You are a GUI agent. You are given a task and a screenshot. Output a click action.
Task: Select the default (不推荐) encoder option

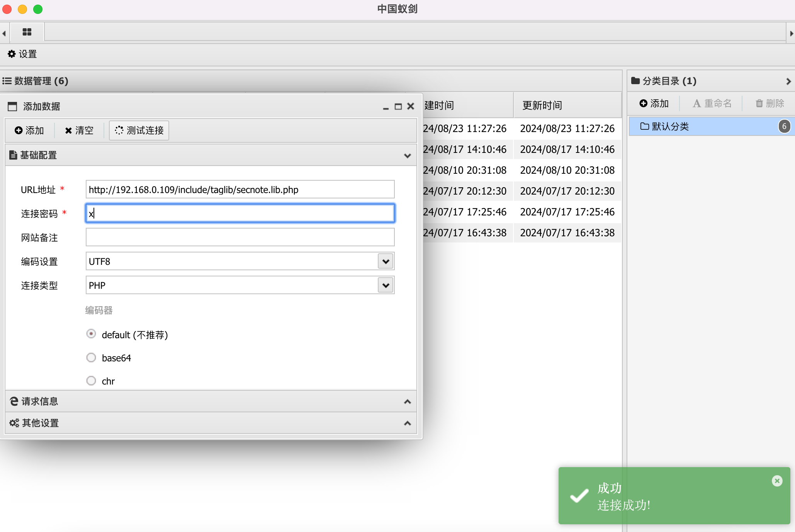coord(91,334)
